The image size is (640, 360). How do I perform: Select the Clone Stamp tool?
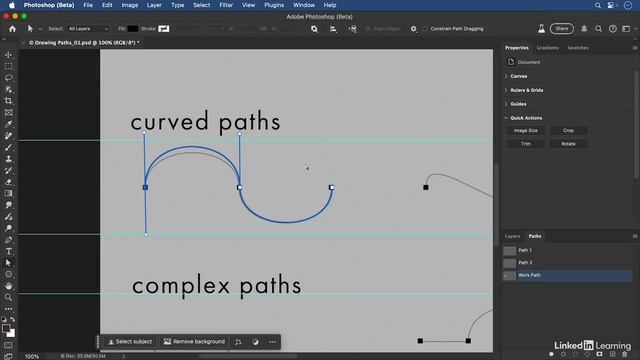[x=8, y=159]
